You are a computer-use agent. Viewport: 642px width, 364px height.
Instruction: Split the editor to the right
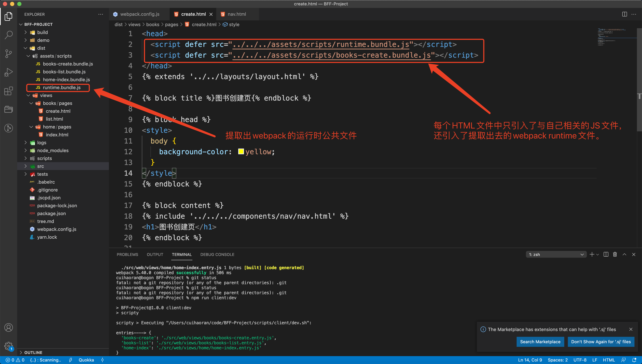624,14
